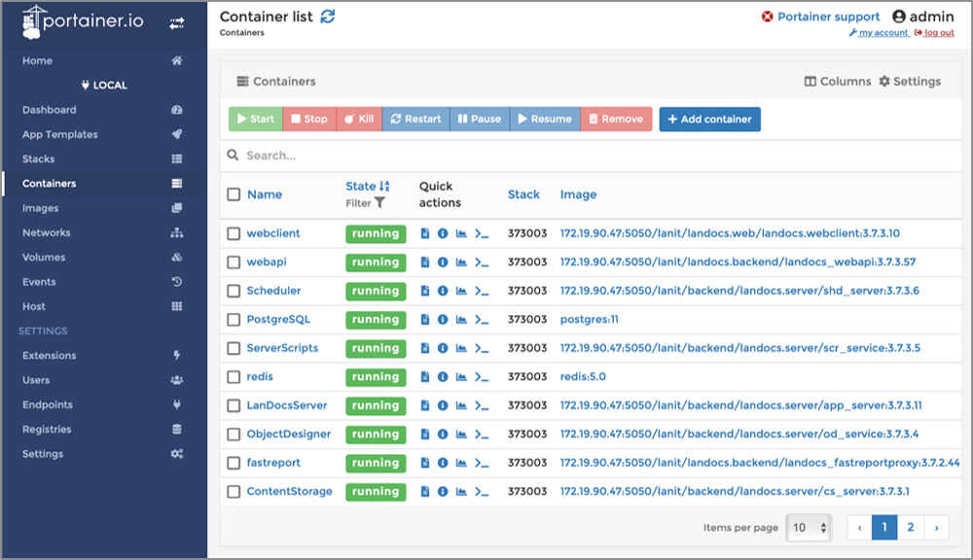Viewport: 973px width, 560px height.
Task: Open table Settings in the Containers header
Action: click(910, 82)
